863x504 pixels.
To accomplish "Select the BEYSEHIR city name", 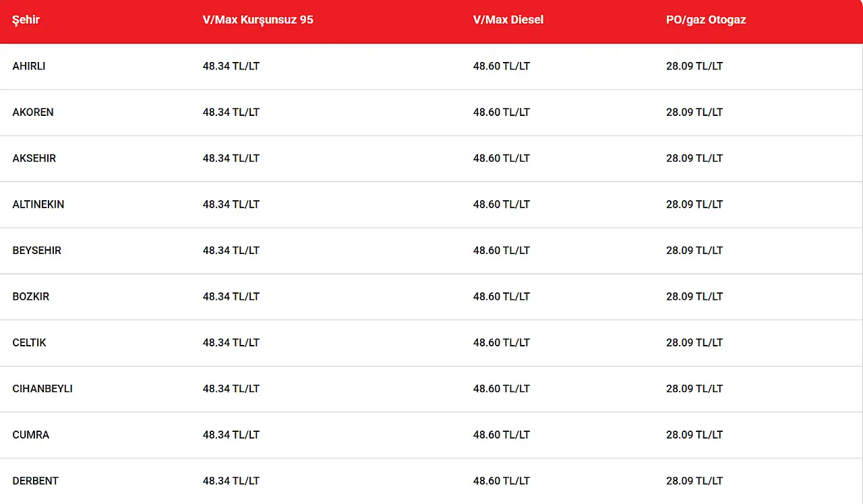I will pyautogui.click(x=37, y=251).
